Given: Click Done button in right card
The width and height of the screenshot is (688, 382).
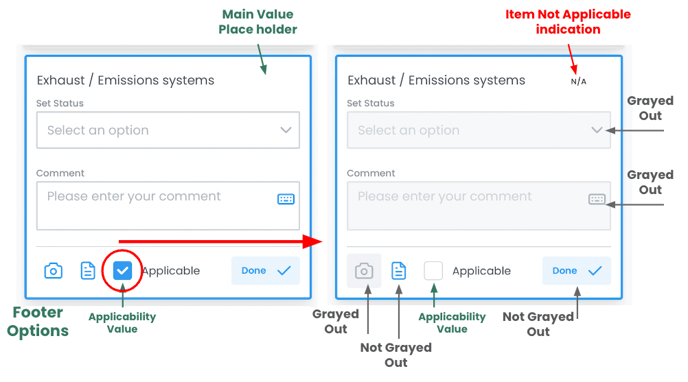Looking at the screenshot, I should 576,271.
